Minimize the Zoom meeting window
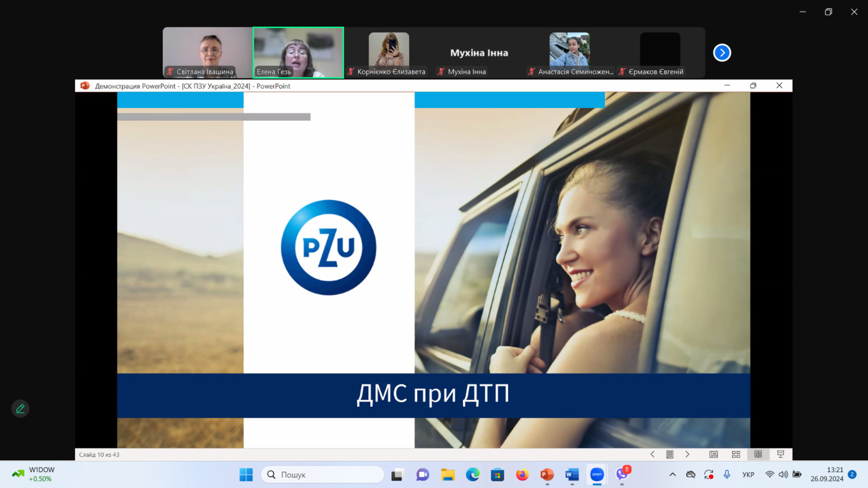Viewport: 868px width, 488px height. coord(803,11)
